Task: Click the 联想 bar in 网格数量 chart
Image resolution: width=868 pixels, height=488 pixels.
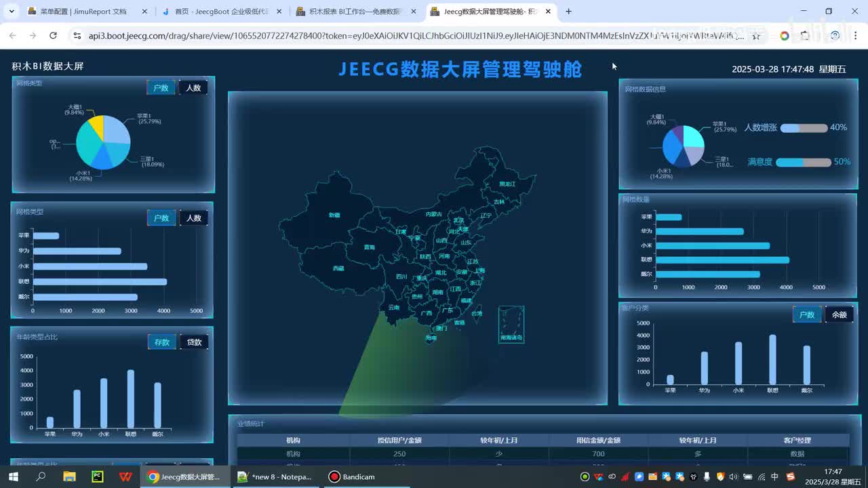Action: (723, 260)
